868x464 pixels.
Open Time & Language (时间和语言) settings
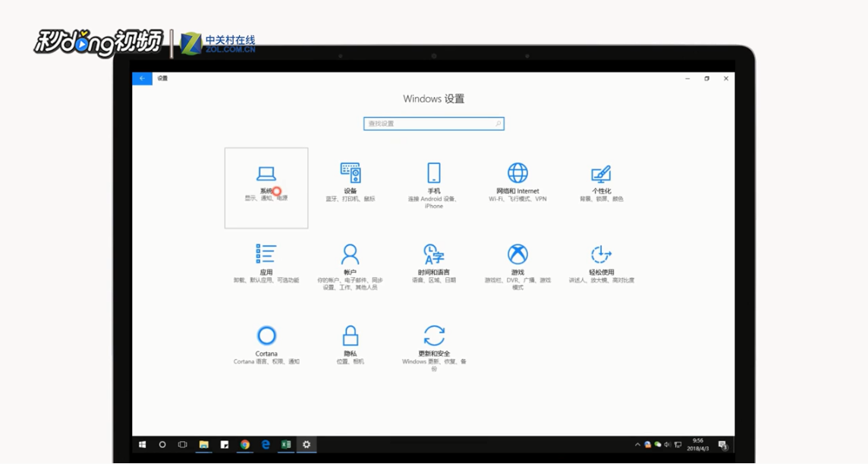[433, 262]
